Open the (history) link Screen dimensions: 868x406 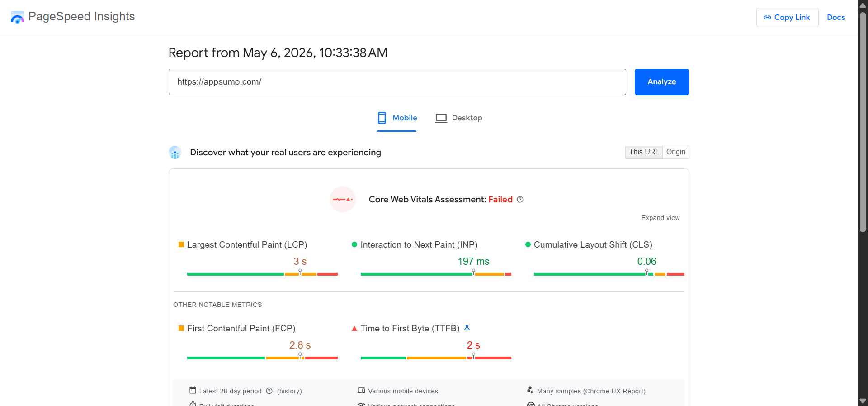point(289,391)
